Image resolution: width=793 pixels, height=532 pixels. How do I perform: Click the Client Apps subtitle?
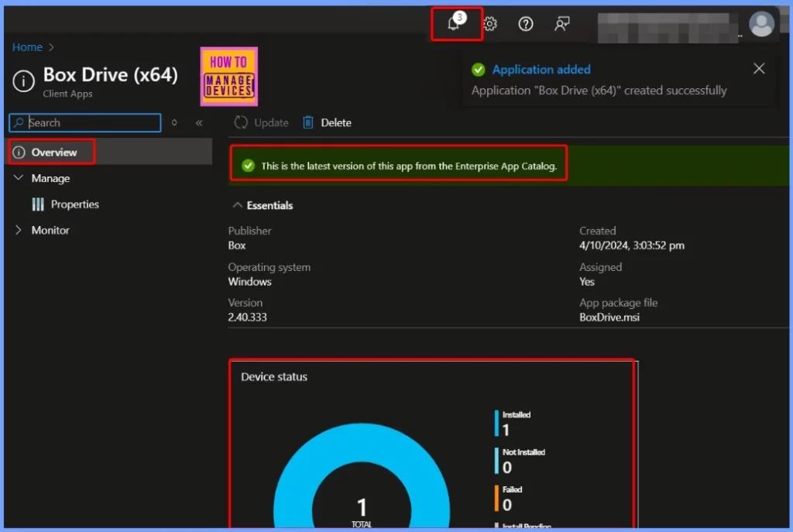coord(68,94)
